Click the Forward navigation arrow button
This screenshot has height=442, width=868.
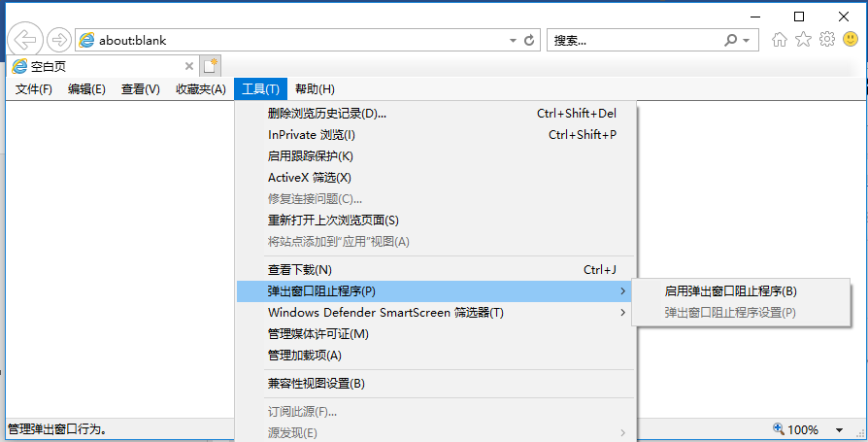point(58,40)
